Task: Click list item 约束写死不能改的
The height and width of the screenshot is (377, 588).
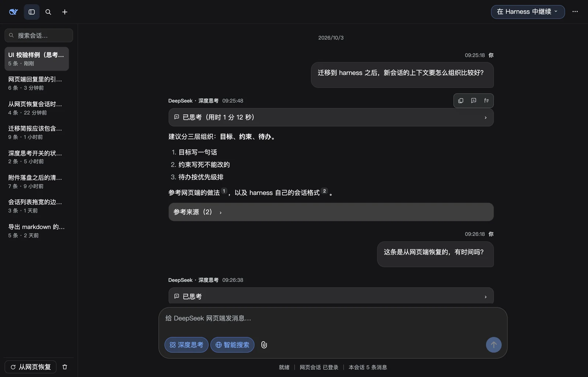Action: [x=204, y=164]
